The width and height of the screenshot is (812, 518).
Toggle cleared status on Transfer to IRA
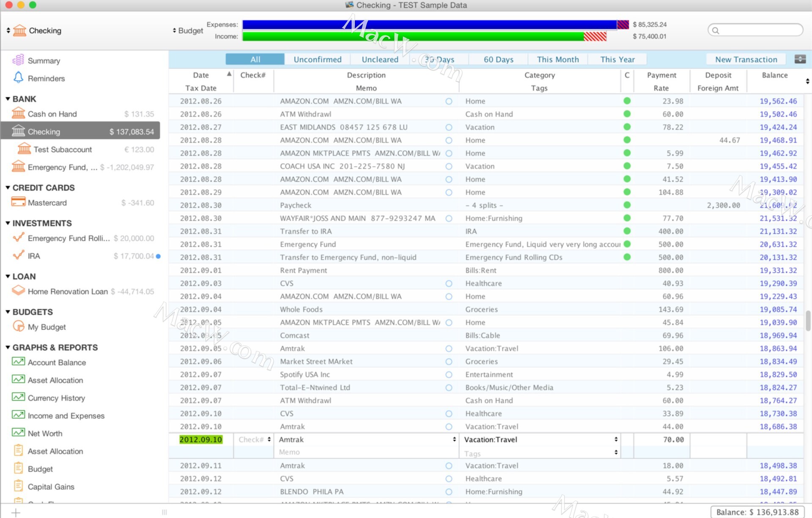coord(627,231)
